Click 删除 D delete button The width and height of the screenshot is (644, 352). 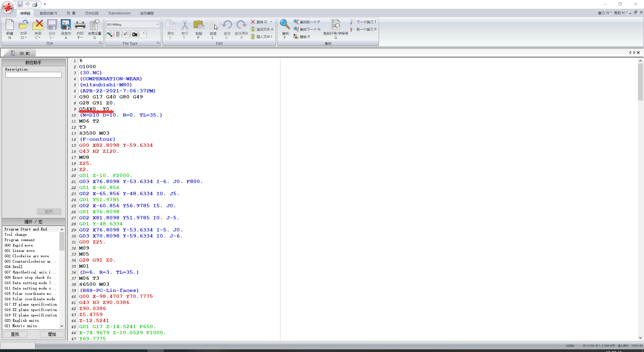259,22
